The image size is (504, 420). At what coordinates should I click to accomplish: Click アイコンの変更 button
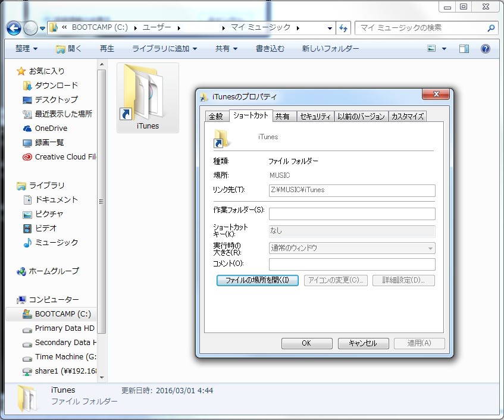[336, 280]
